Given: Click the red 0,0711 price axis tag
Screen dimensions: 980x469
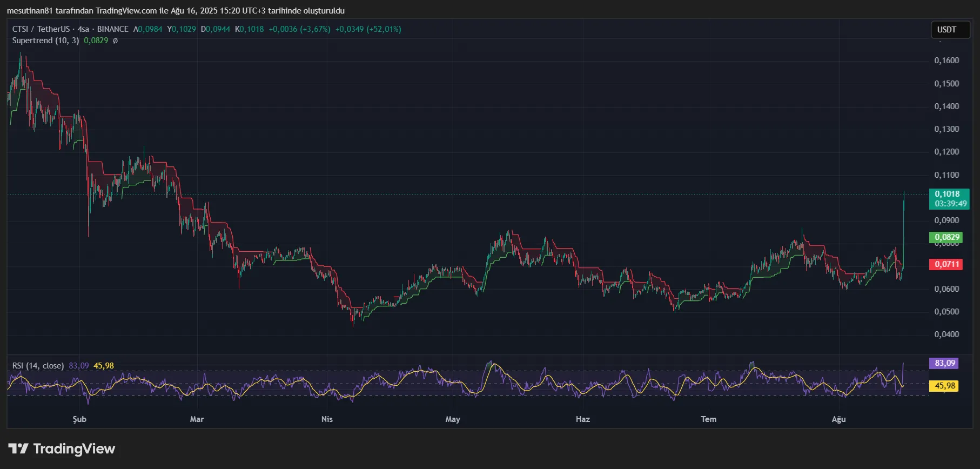Looking at the screenshot, I should pyautogui.click(x=947, y=264).
